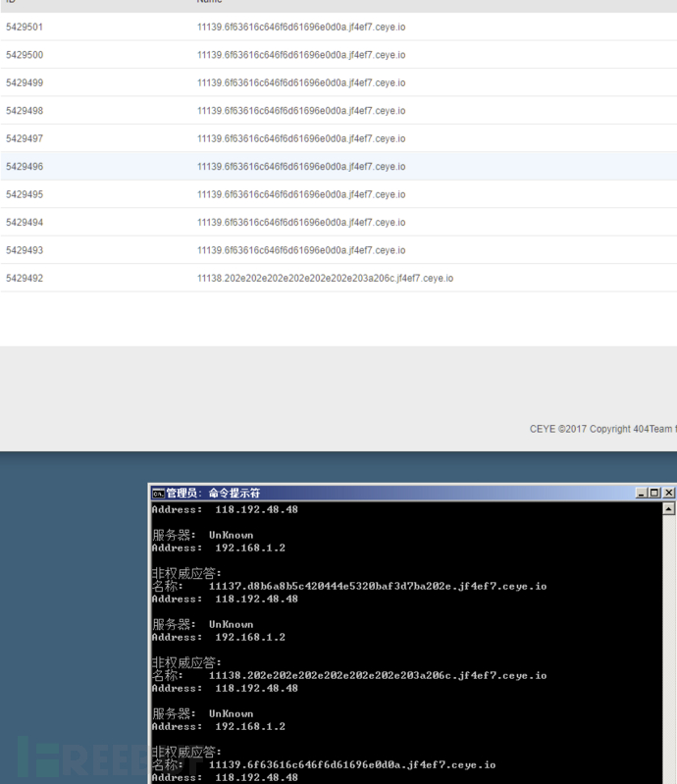
Task: Select the 5429497 record row
Action: pos(338,138)
